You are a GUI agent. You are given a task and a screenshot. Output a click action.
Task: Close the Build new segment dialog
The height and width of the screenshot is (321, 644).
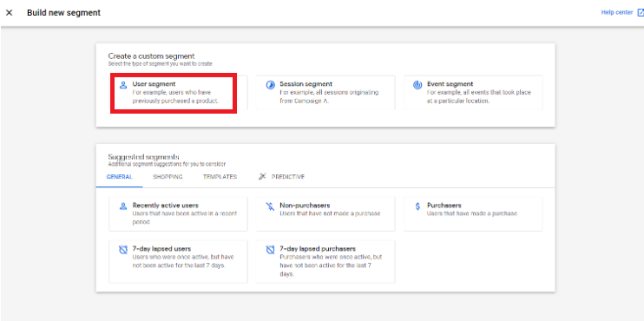9,13
